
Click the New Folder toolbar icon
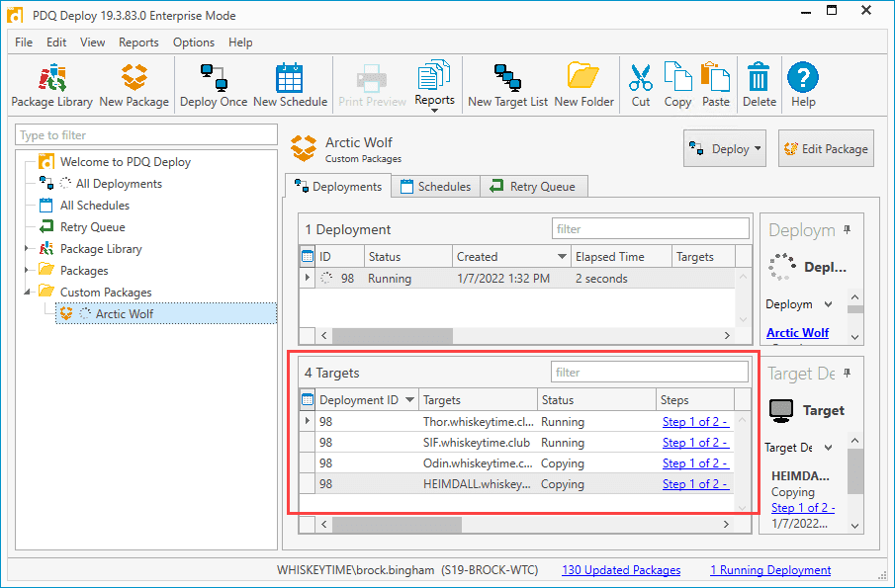click(x=583, y=85)
